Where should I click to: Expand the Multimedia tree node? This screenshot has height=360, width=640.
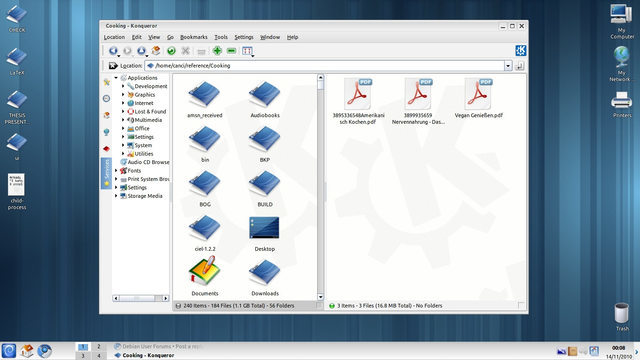[123, 120]
